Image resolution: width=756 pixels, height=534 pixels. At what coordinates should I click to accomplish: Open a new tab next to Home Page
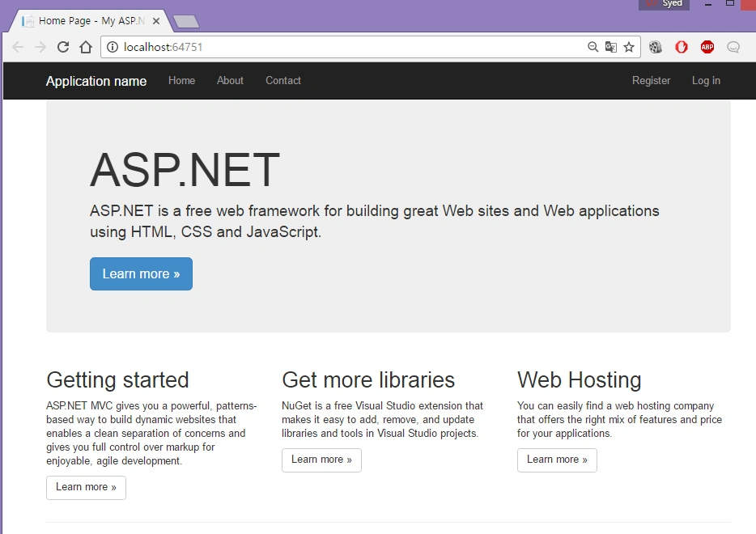(x=186, y=21)
